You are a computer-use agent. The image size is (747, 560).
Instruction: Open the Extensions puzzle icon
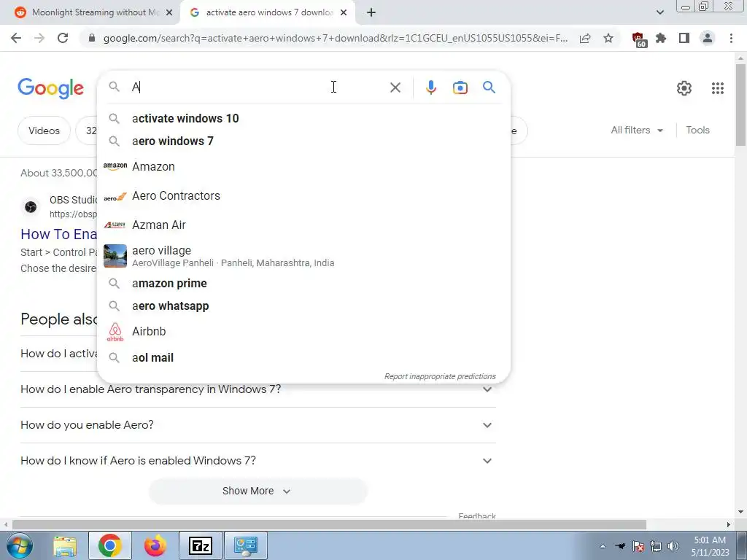pyautogui.click(x=661, y=38)
